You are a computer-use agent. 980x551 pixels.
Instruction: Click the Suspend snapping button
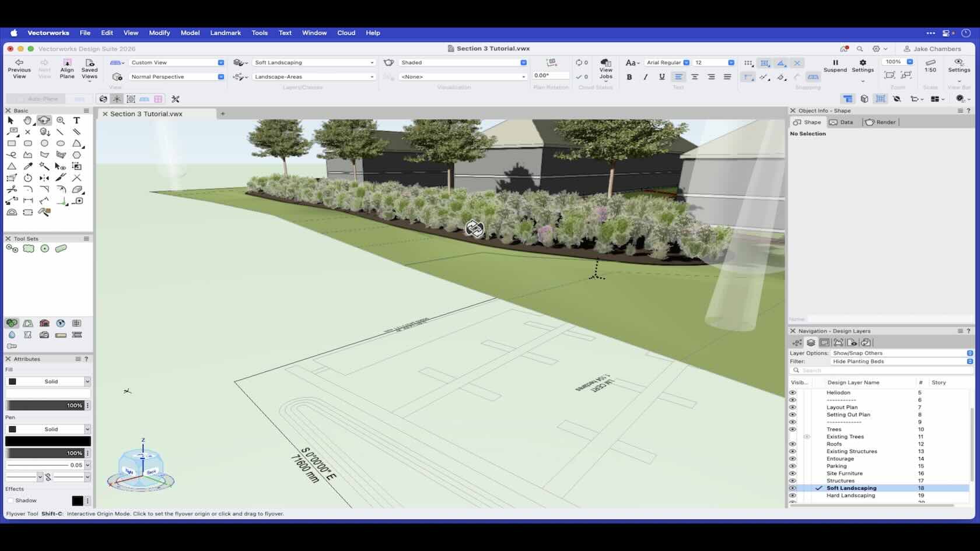pyautogui.click(x=835, y=65)
